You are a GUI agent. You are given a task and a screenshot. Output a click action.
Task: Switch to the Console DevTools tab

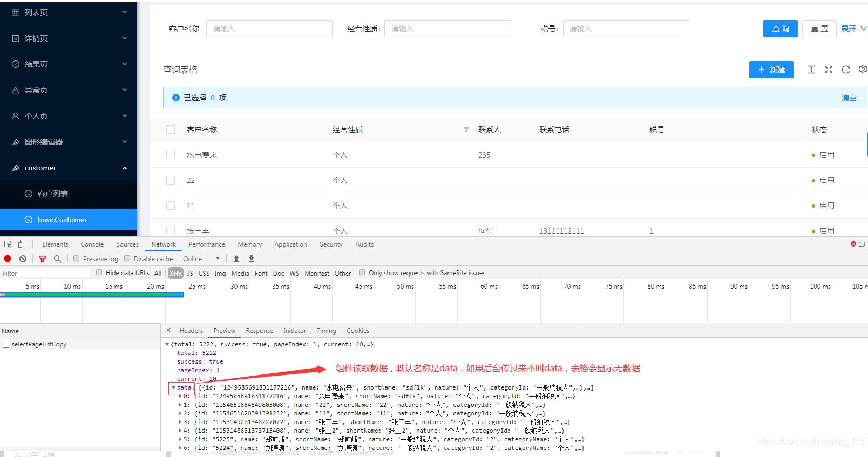tap(92, 244)
